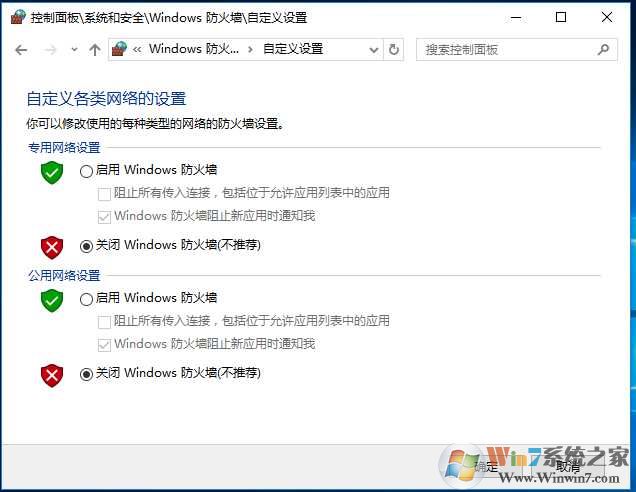Click the 公用网络设置 section label

point(64,275)
